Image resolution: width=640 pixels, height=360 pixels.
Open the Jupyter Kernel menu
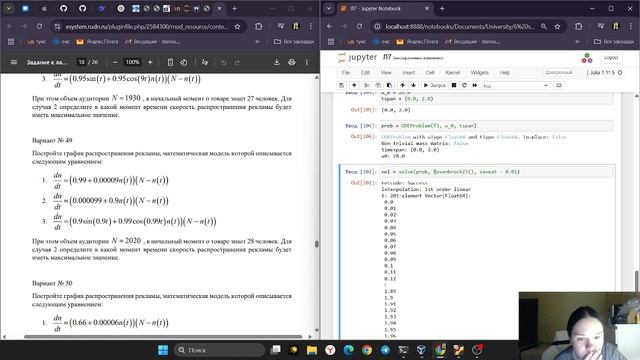tap(452, 73)
